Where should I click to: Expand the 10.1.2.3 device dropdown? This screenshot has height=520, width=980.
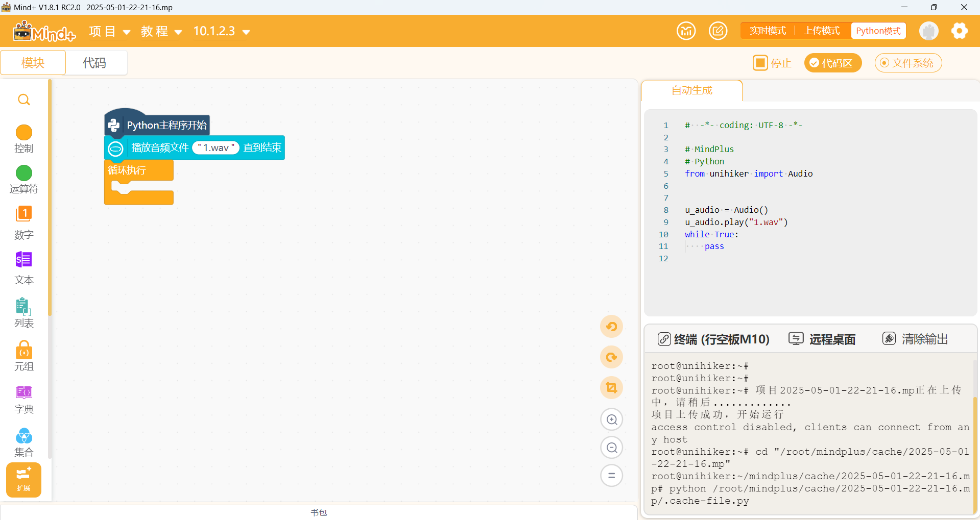tap(222, 31)
